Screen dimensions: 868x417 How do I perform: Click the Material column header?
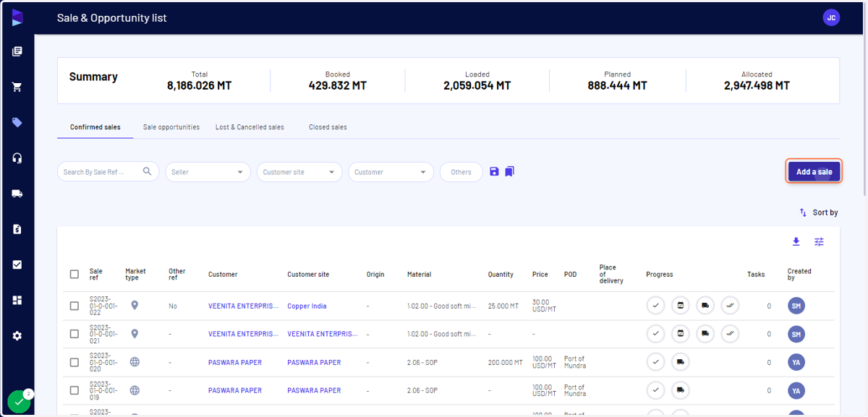click(419, 275)
